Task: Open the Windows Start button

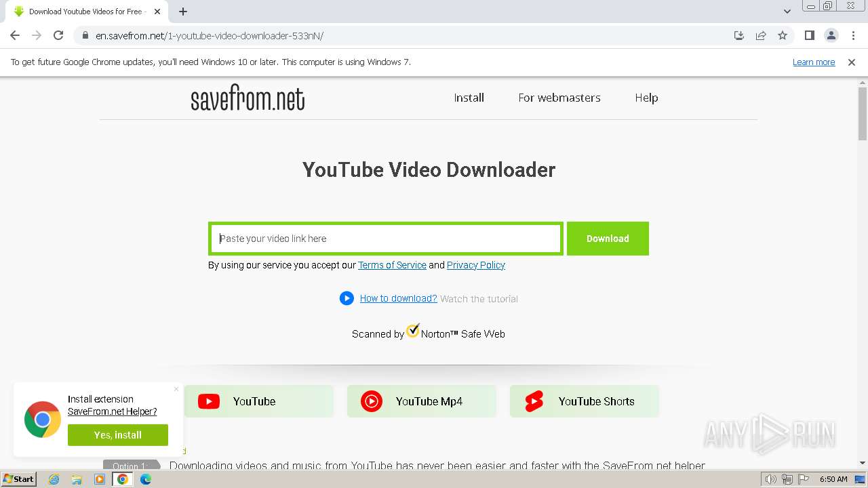Action: [19, 479]
